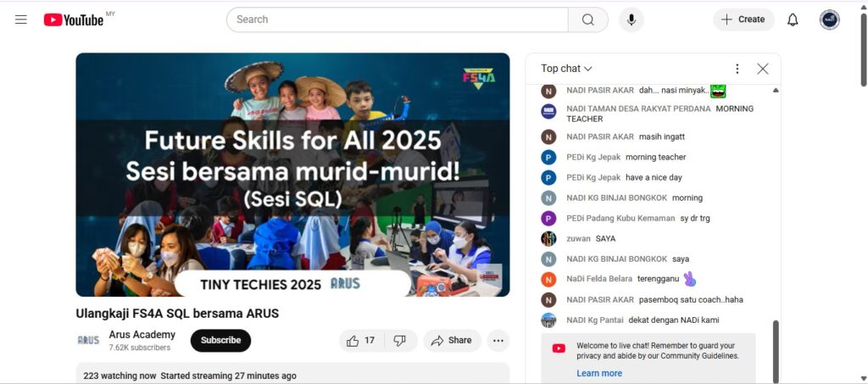Click NADI TAMAN DESA RAKYAT PERDANA avatar

click(548, 111)
